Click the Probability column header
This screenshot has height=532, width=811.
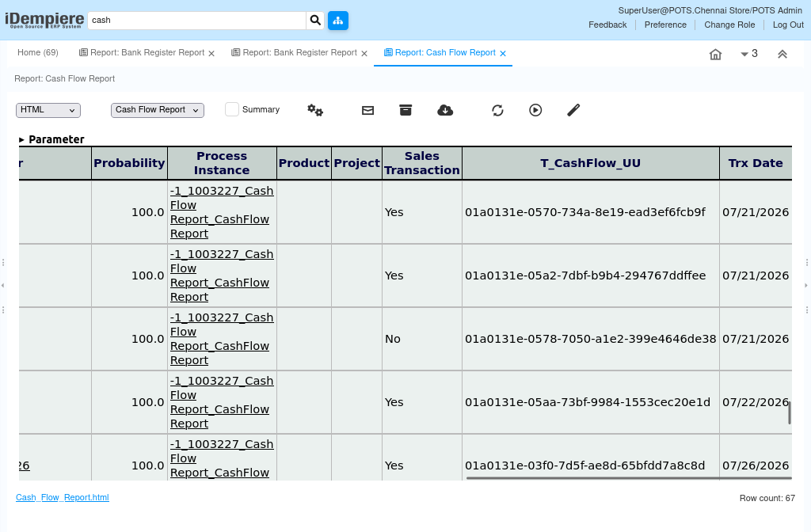[129, 163]
